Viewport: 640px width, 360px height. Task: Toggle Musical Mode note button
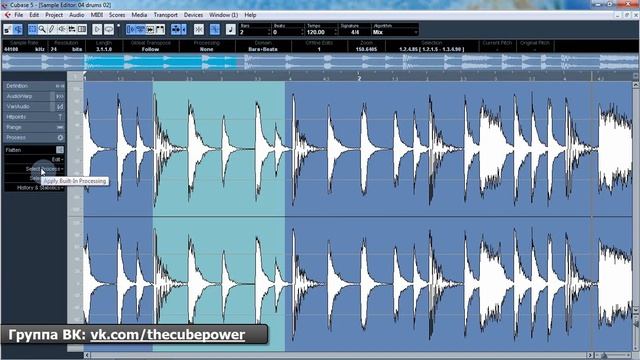[231, 29]
